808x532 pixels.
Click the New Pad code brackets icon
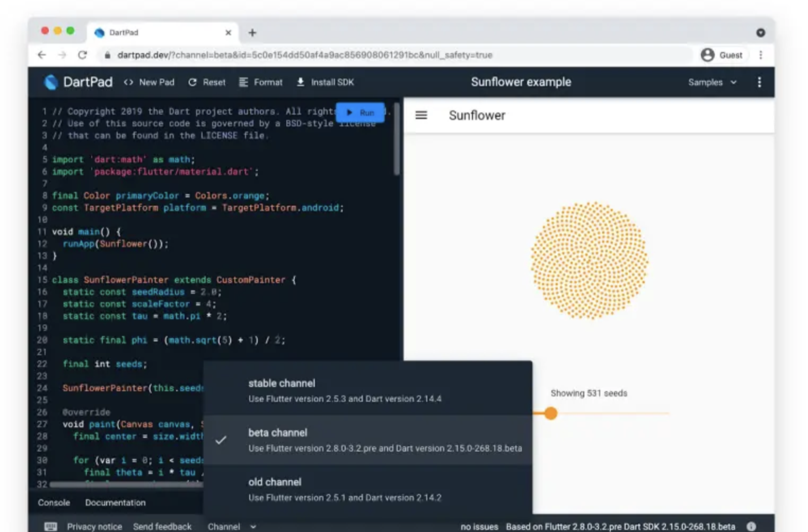click(128, 82)
